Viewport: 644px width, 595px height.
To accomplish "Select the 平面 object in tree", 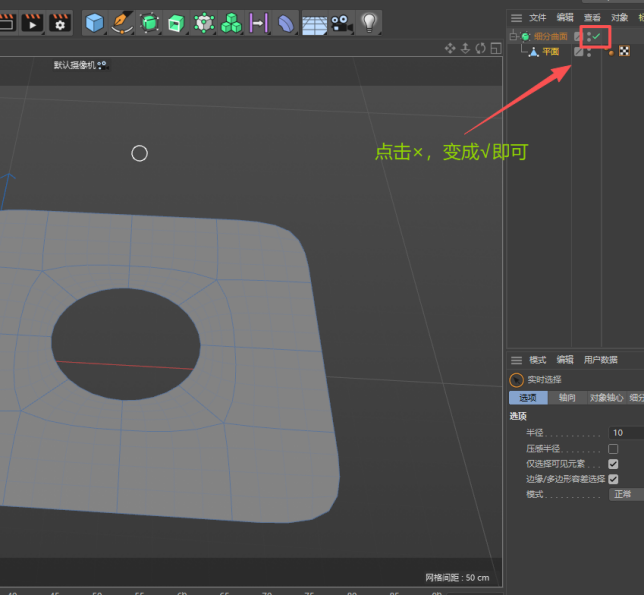I will point(550,52).
